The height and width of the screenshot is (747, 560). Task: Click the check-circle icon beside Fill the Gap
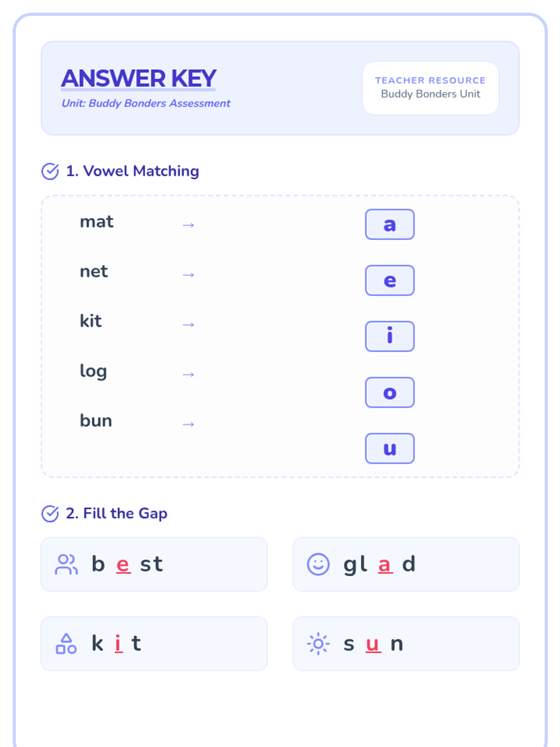coord(50,514)
